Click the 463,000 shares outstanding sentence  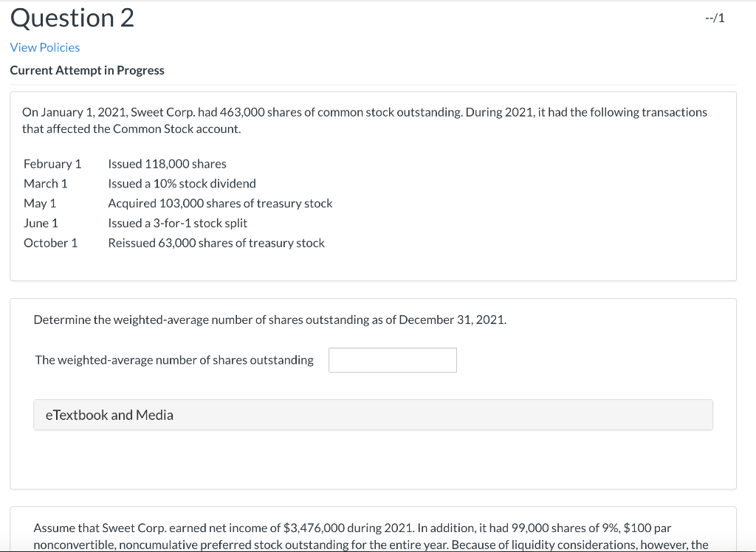[x=365, y=112]
